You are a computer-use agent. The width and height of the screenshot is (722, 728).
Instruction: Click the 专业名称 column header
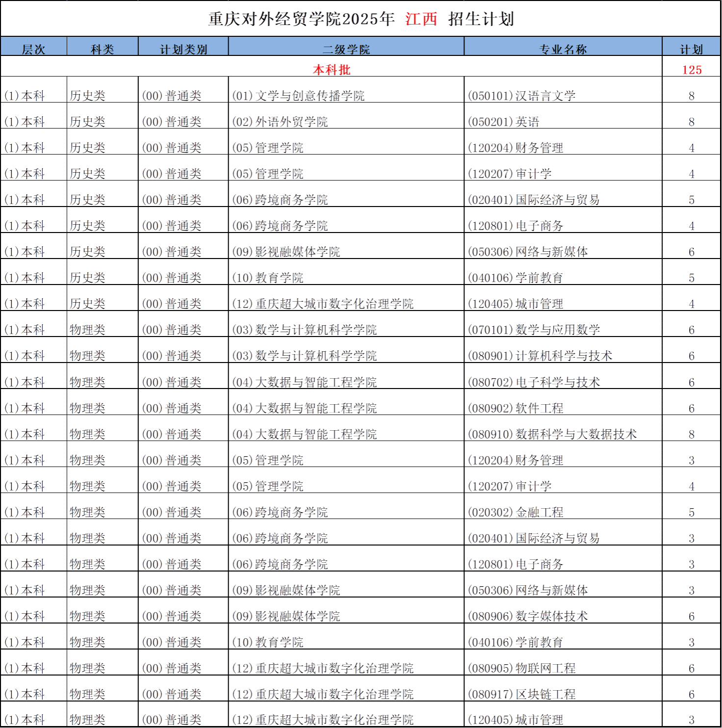pyautogui.click(x=563, y=49)
